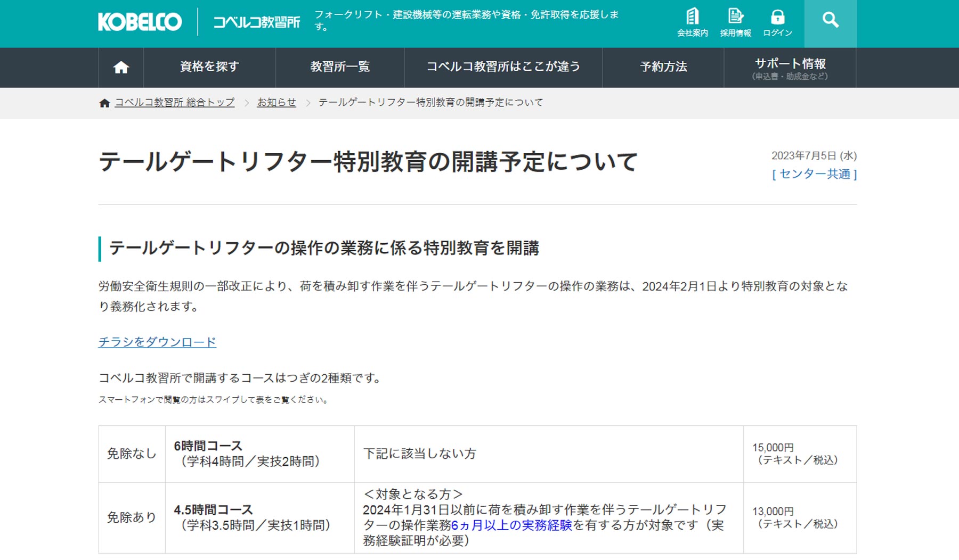Image resolution: width=959 pixels, height=560 pixels.
Task: Click the page title テールゲートリフター特別教育の開講予定について
Action: coord(368,162)
